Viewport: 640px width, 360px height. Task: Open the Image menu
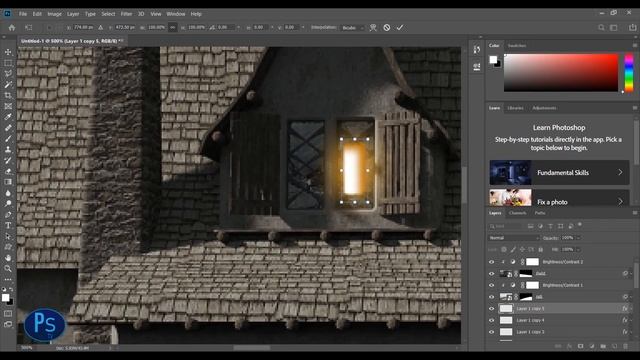pyautogui.click(x=54, y=14)
